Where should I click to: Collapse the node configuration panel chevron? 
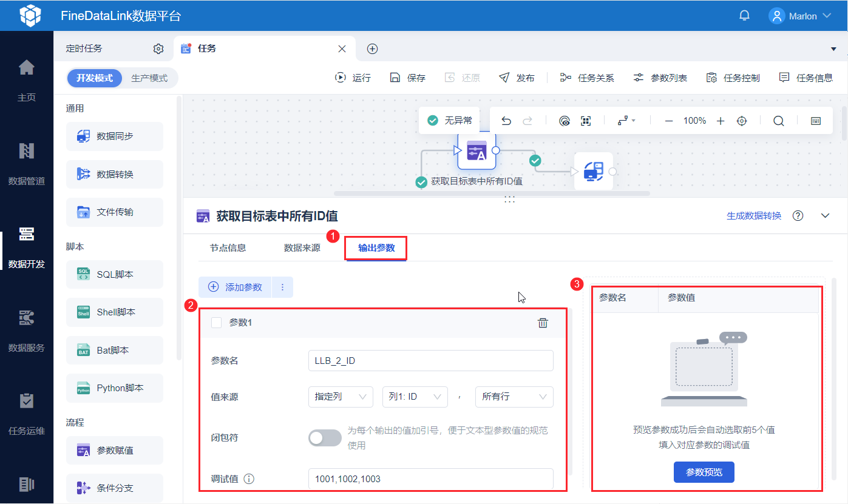[x=825, y=216]
